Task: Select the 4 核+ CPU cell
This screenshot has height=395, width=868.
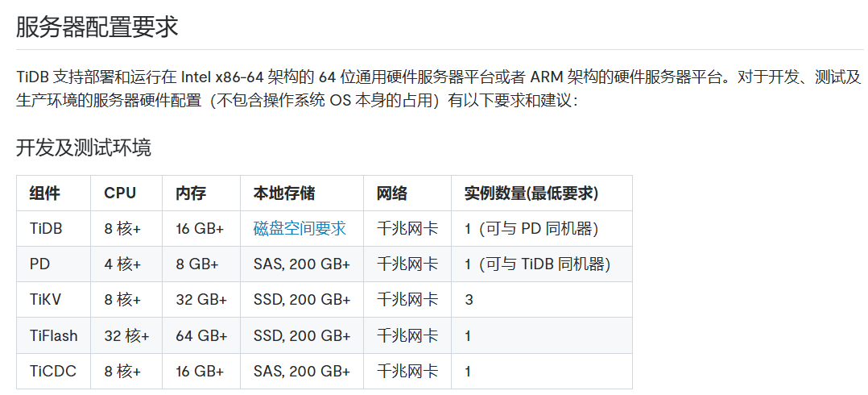Action: pyautogui.click(x=122, y=264)
